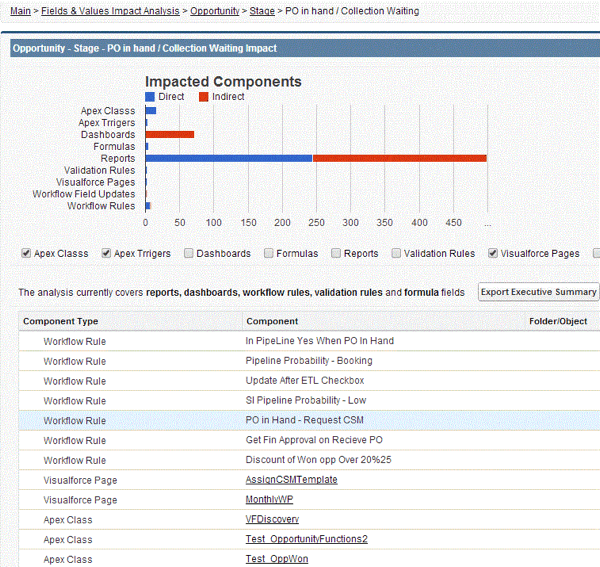Click the Workflow Field Updates axis label
600x567 pixels.
(x=84, y=194)
